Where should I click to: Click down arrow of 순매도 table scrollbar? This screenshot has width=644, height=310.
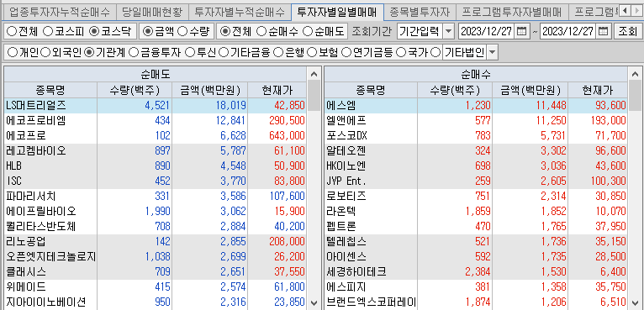pyautogui.click(x=314, y=303)
